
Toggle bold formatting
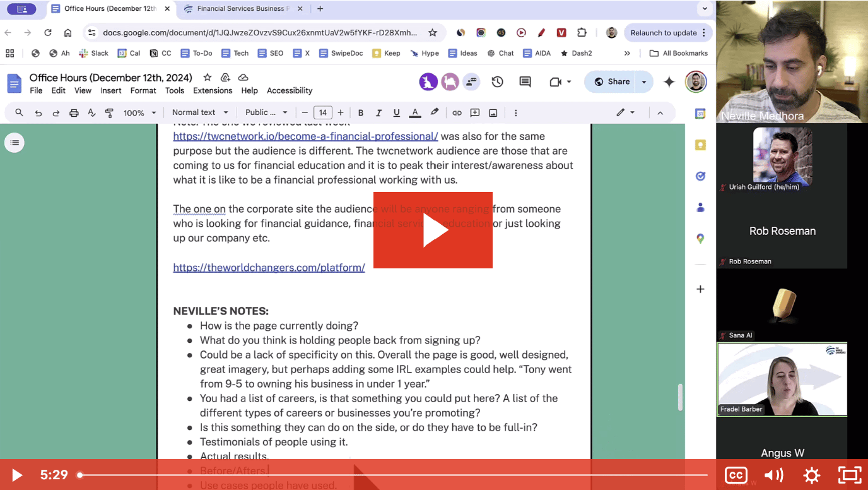[361, 113]
